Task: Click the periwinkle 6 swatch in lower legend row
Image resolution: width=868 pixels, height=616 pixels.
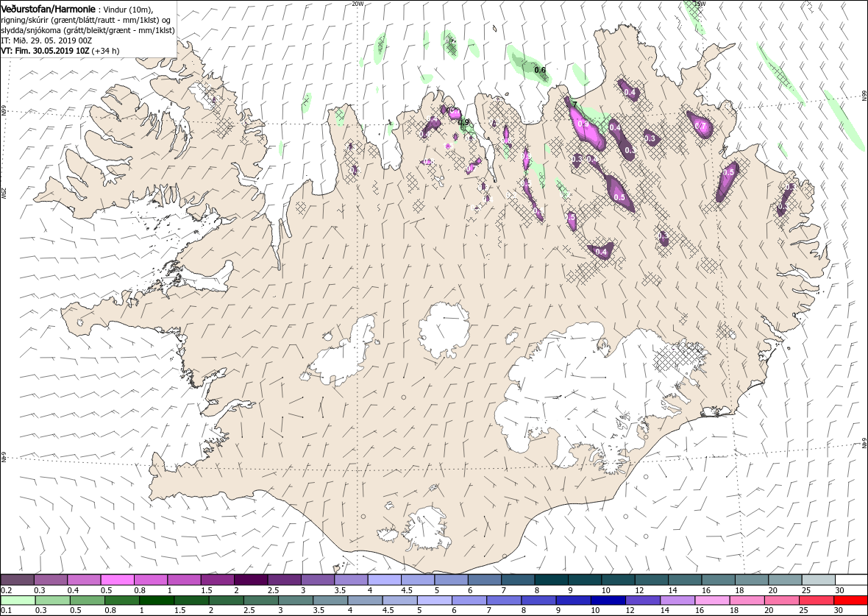Action: point(469,601)
